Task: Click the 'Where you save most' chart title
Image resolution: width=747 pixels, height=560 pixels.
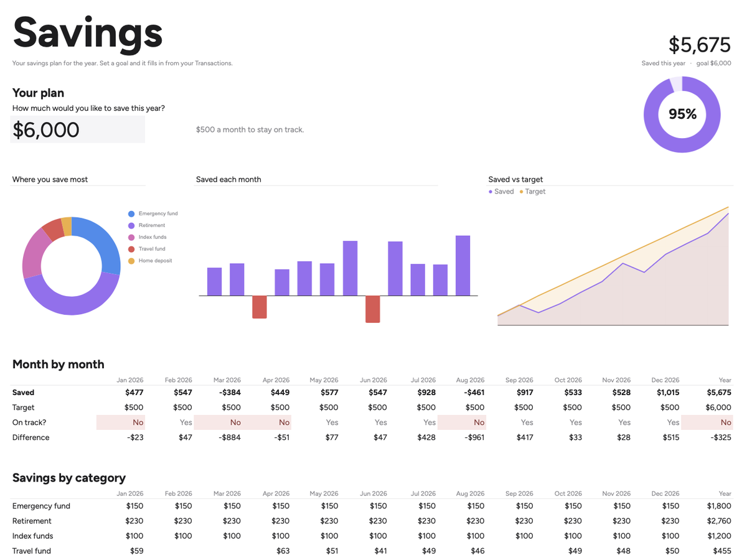Action: 50,179
